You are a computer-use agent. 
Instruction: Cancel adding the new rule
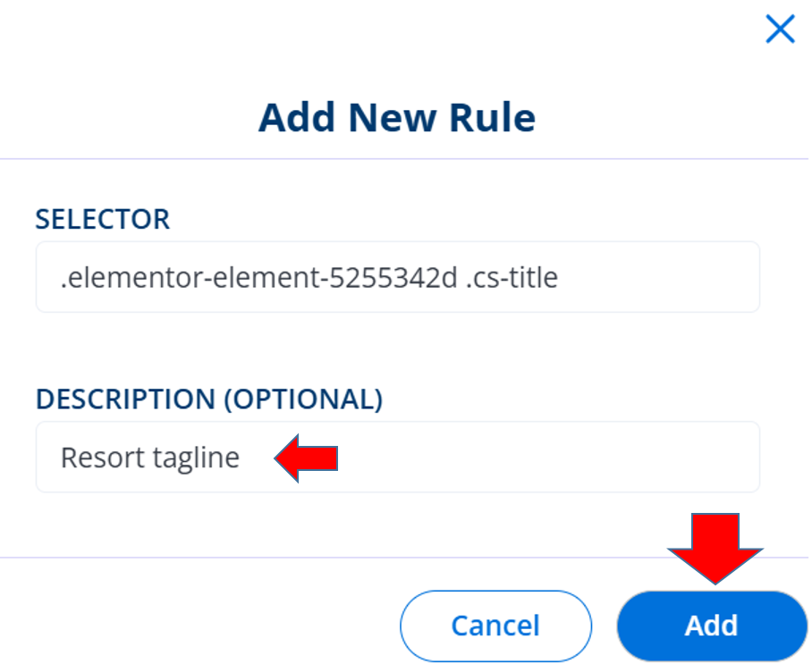point(495,625)
